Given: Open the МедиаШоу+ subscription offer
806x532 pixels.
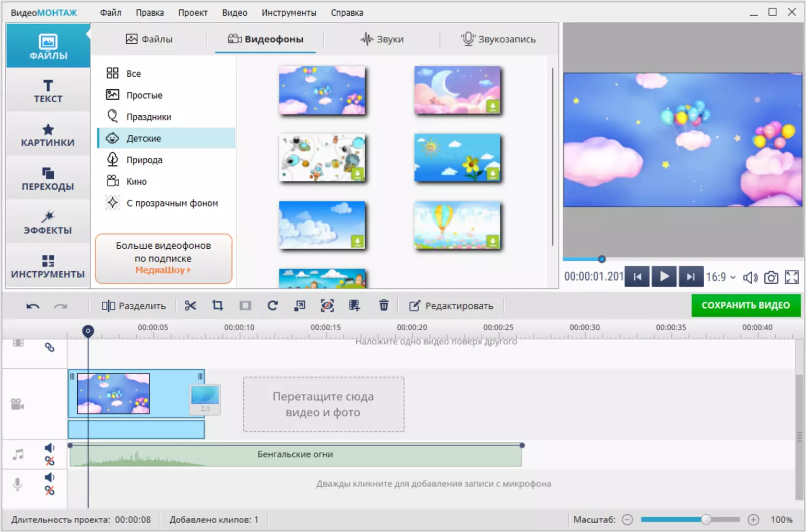Looking at the screenshot, I should pos(163,259).
